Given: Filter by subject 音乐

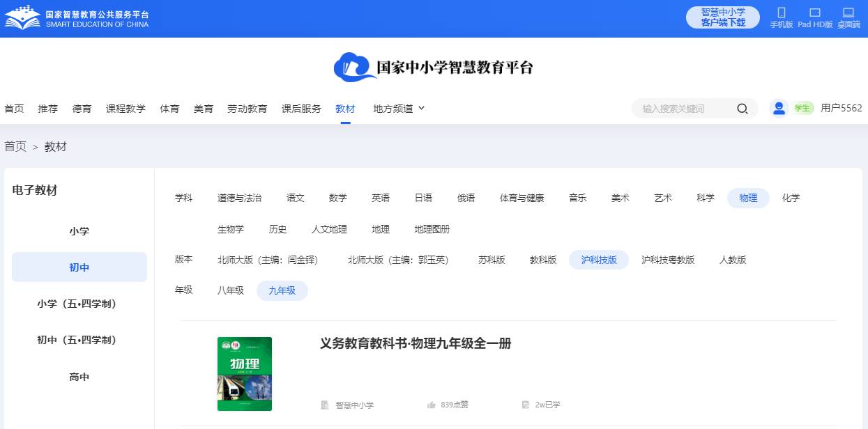Looking at the screenshot, I should tap(578, 198).
